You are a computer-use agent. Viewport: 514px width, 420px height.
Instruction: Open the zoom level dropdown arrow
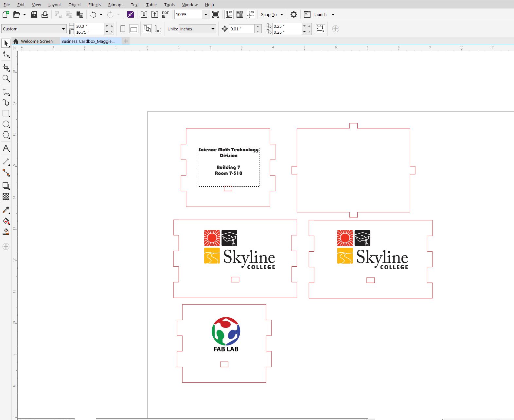(205, 14)
